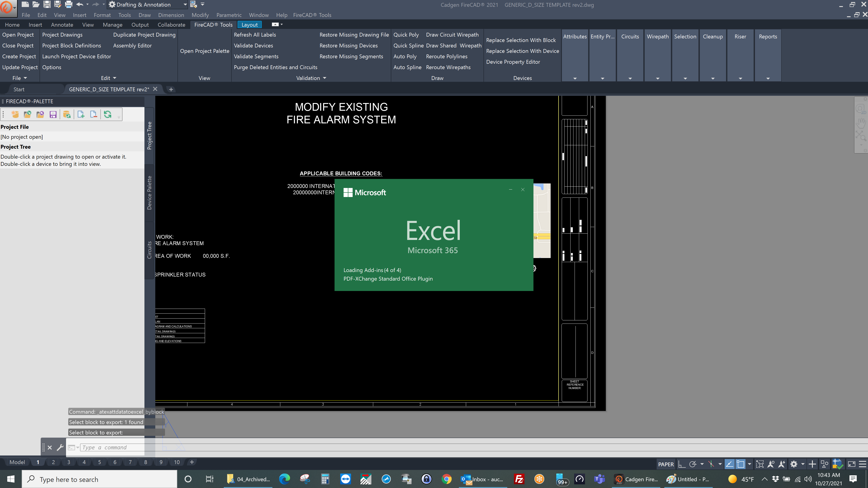Open the Parametric menu
The width and height of the screenshot is (868, 488).
(x=229, y=15)
